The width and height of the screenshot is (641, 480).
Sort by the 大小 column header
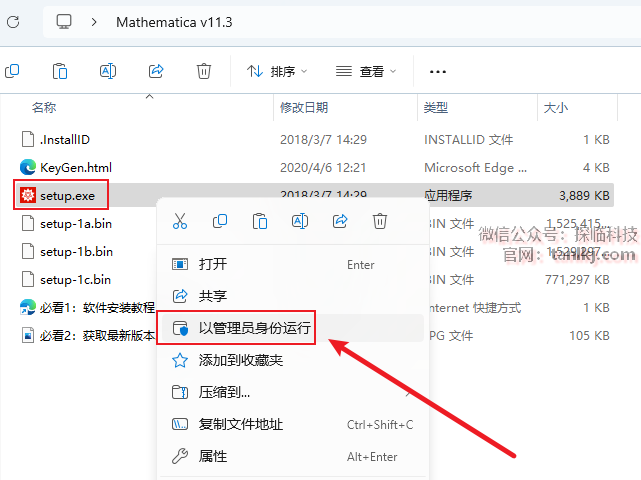pos(556,108)
